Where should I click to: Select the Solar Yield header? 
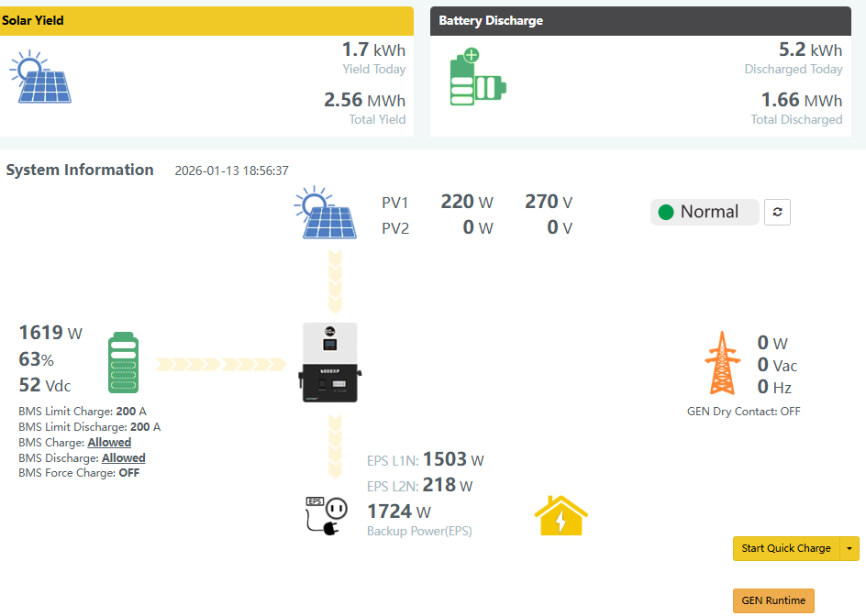pyautogui.click(x=206, y=20)
